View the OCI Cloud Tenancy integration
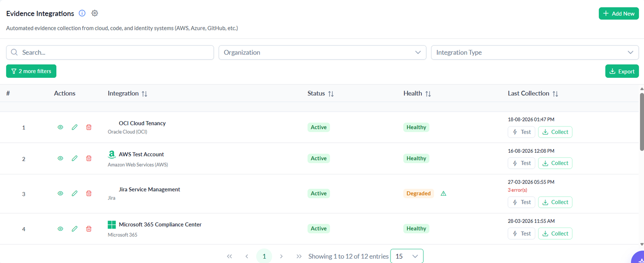The image size is (644, 263). (60, 127)
